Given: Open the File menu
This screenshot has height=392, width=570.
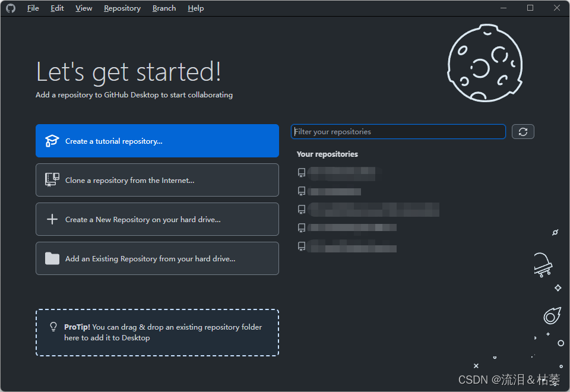Looking at the screenshot, I should tap(33, 8).
